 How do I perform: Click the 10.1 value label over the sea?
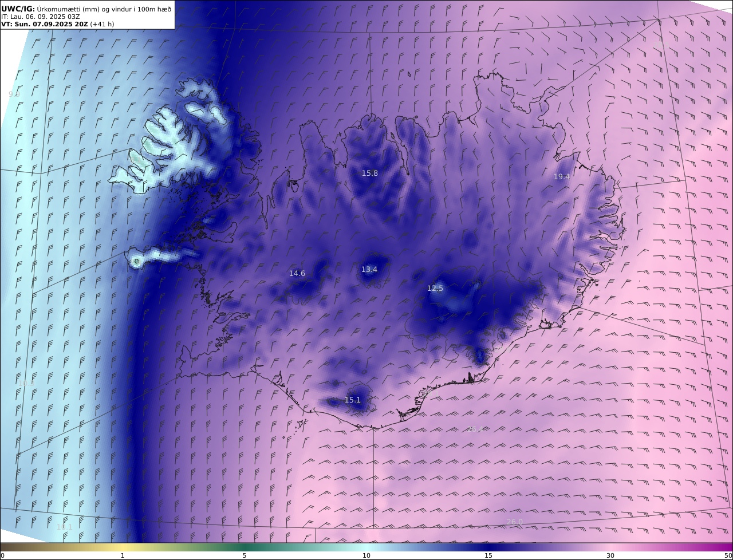(64, 527)
